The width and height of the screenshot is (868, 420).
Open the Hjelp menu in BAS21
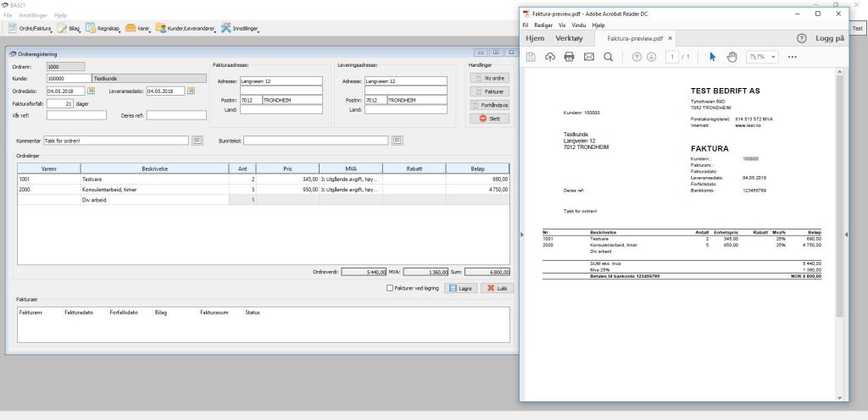click(60, 15)
